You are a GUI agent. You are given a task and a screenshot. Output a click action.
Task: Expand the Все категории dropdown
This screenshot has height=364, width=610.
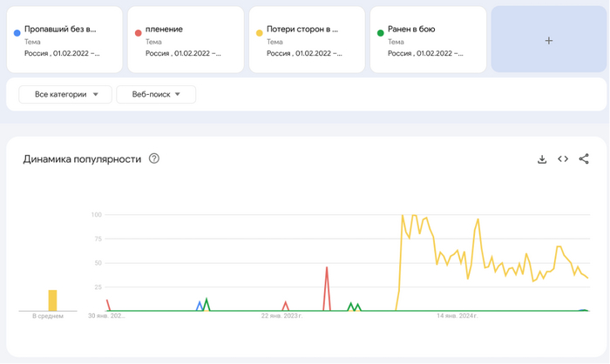coord(65,94)
